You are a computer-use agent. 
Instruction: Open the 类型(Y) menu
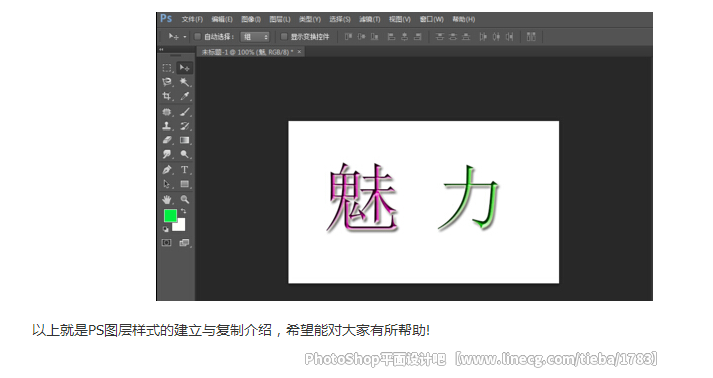310,19
